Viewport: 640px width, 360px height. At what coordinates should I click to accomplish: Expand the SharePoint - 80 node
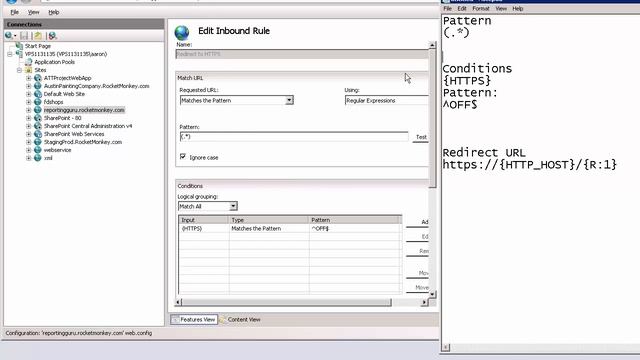(29, 118)
